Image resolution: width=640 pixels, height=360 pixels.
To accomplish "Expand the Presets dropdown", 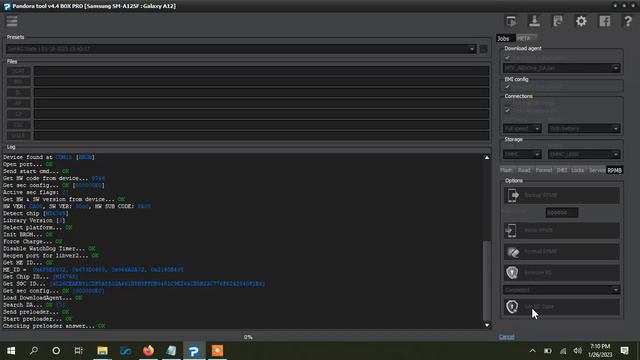I will coord(472,49).
